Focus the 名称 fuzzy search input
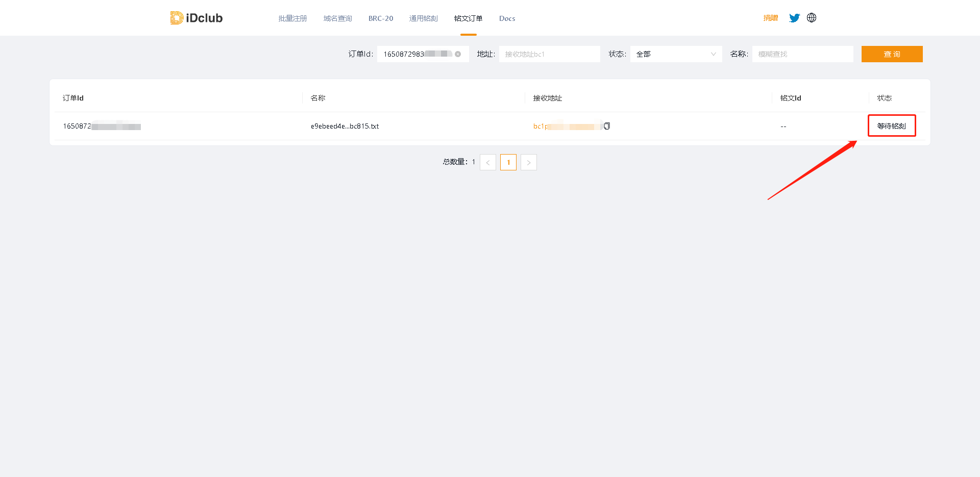 click(802, 54)
